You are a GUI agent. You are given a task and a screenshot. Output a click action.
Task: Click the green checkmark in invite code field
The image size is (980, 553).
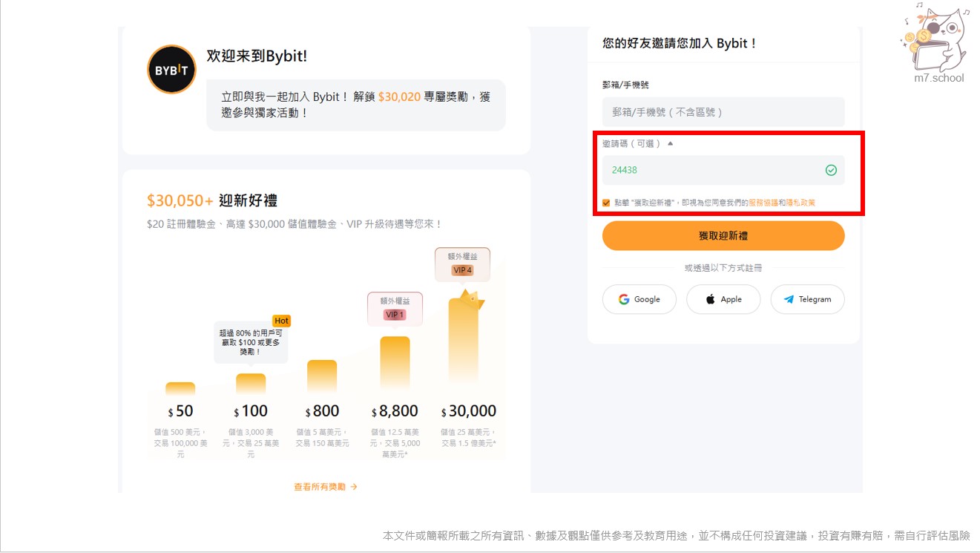tap(831, 170)
